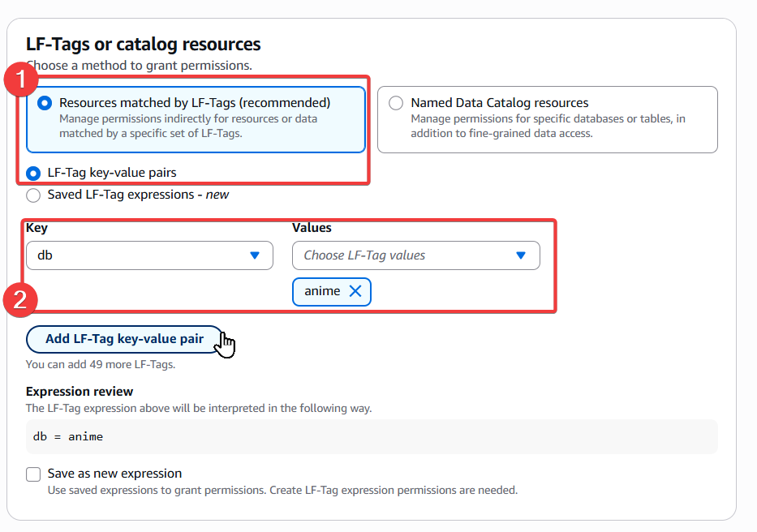Select Named Data Catalog resources radio
This screenshot has height=532, width=757.
pos(396,103)
